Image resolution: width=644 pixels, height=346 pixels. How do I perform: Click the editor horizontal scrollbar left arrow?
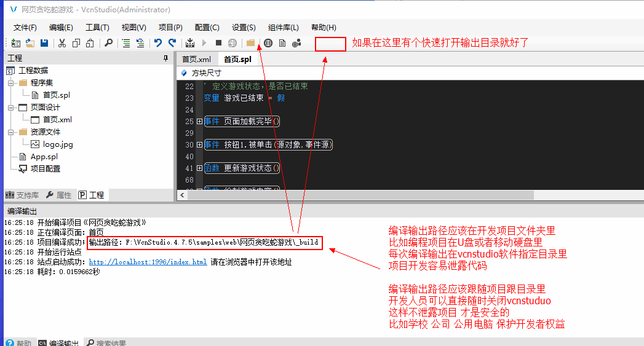click(182, 195)
